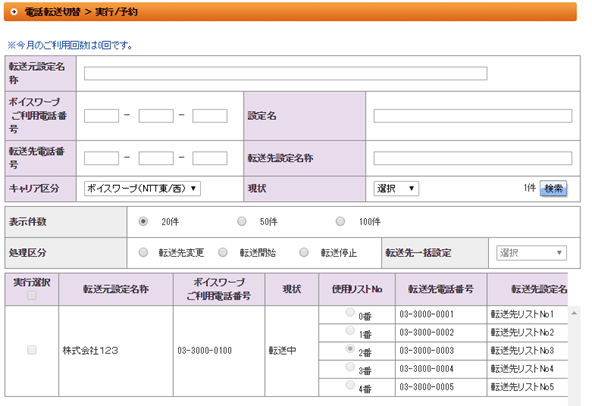The image size is (592, 406).
Task: Click the last 転送先電話番号 field
Action: (x=210, y=158)
